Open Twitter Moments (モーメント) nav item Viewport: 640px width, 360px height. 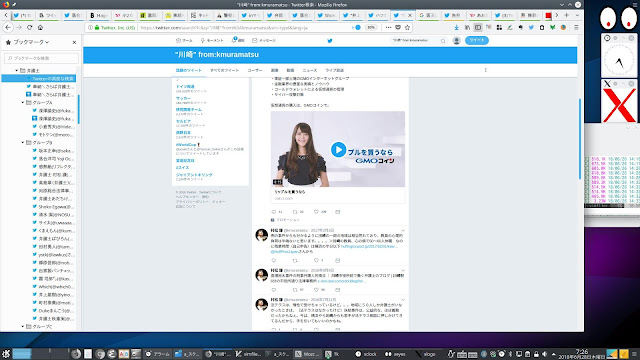pyautogui.click(x=212, y=40)
